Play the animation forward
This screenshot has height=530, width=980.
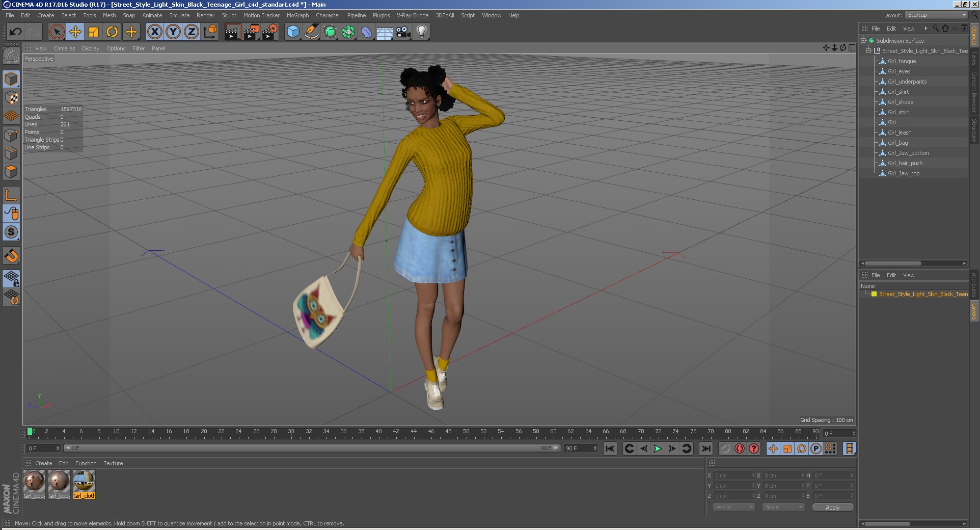(x=658, y=448)
